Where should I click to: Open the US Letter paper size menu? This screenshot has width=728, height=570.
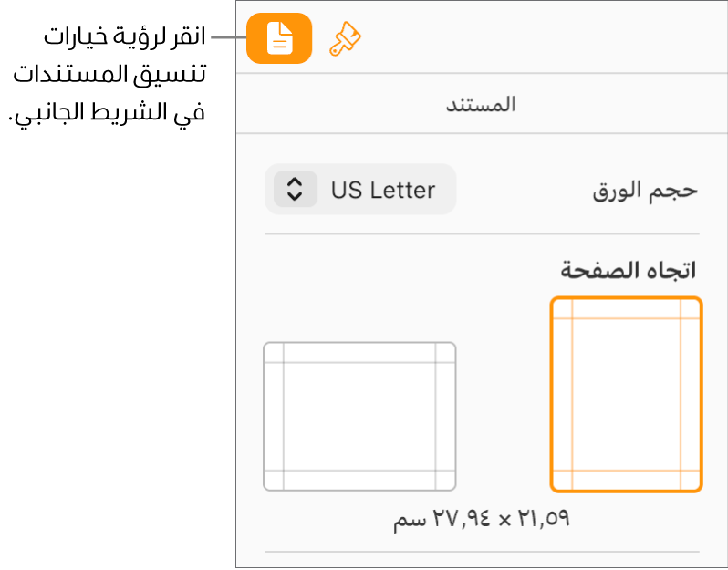pos(360,190)
